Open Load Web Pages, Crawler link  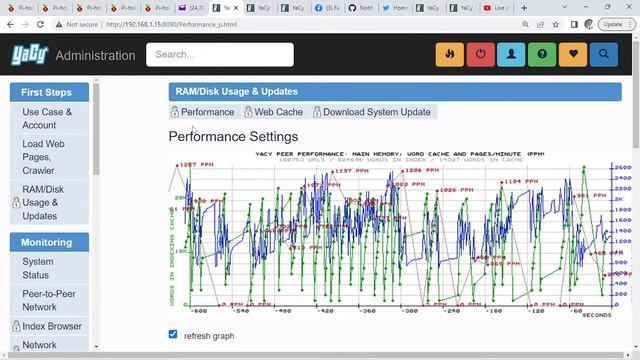pos(49,157)
